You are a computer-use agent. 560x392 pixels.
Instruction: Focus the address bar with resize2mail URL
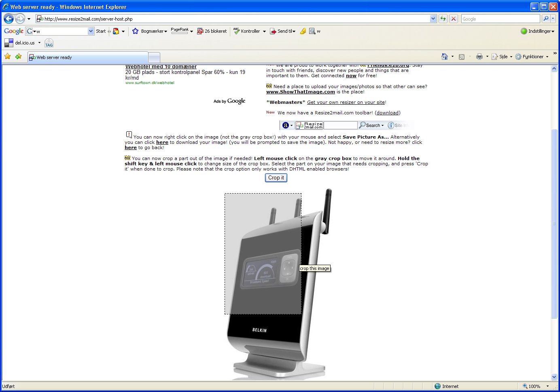233,19
